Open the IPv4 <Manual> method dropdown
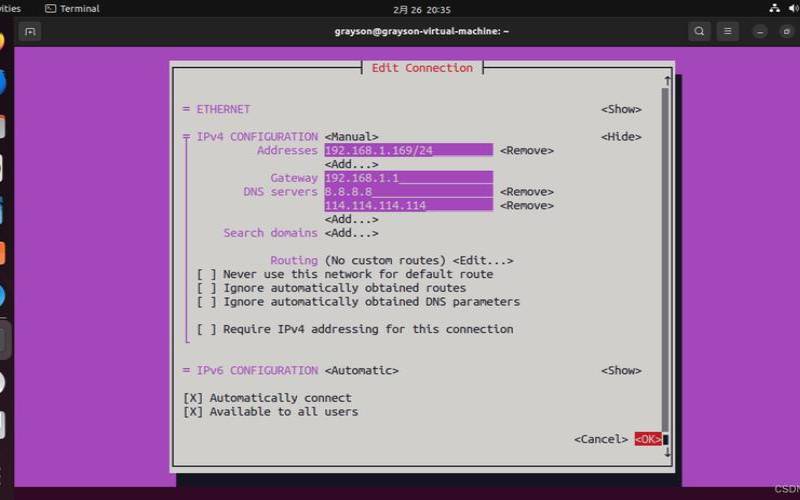The image size is (800, 500). (351, 137)
